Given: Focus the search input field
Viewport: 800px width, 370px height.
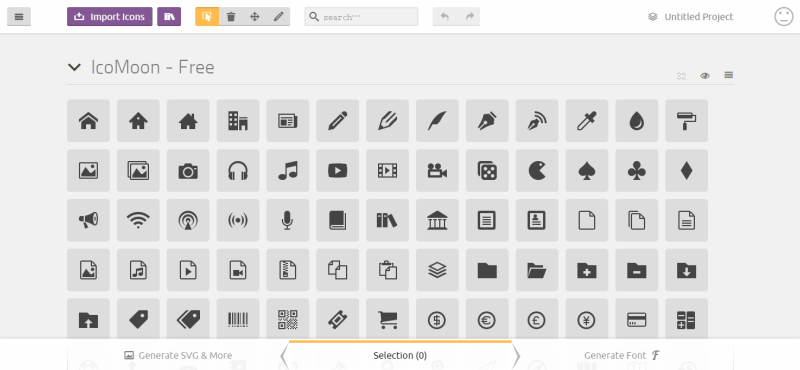Looking at the screenshot, I should click(361, 17).
